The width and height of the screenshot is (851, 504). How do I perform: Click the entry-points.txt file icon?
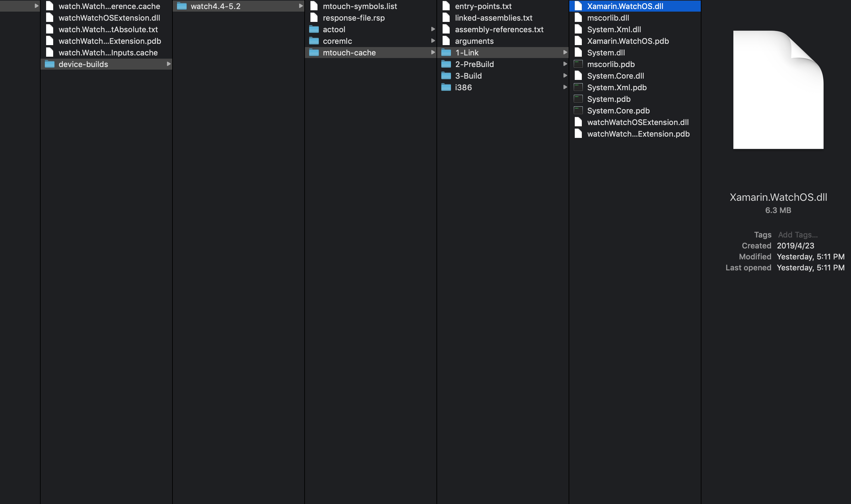[446, 6]
